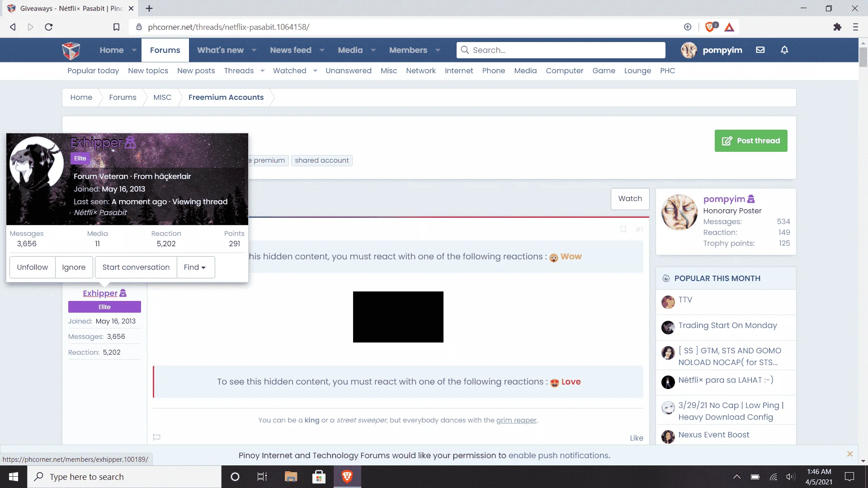Viewport: 868px width, 488px height.
Task: Open the grim reaper signature link
Action: point(516,420)
